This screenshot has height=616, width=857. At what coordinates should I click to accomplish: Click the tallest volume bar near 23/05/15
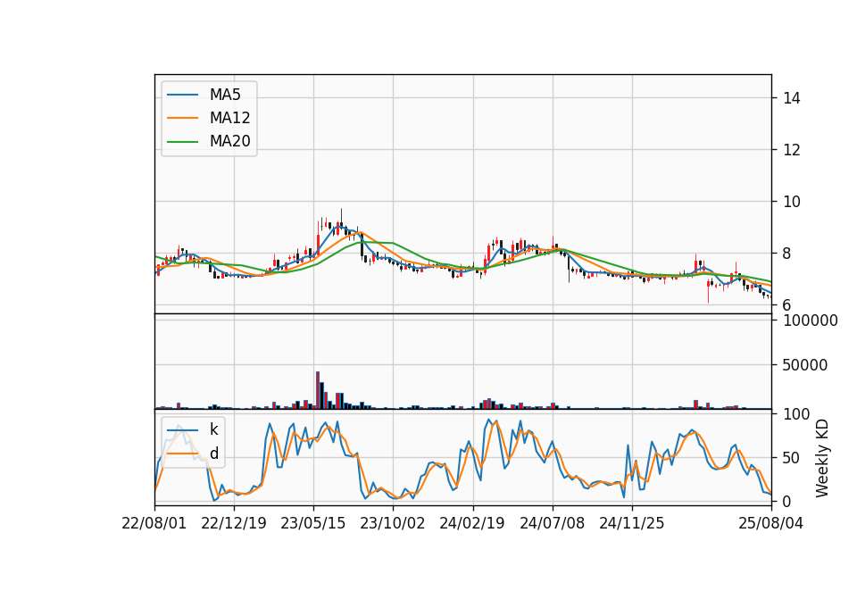318,390
